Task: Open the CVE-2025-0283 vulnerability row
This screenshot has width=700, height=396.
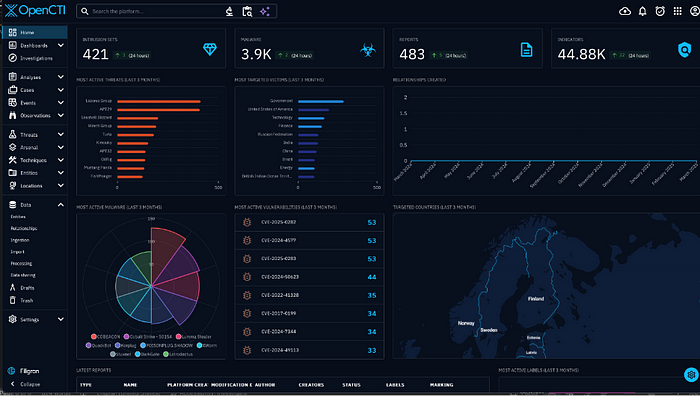Action: point(309,259)
